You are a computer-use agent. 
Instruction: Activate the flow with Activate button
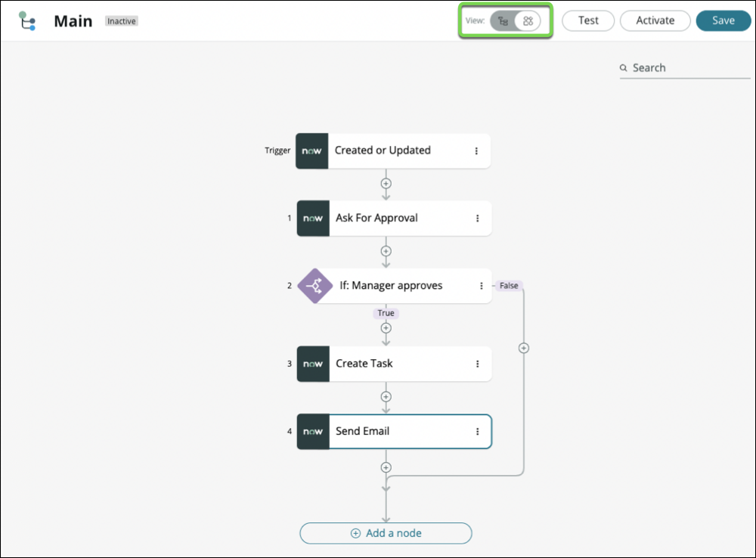point(655,20)
